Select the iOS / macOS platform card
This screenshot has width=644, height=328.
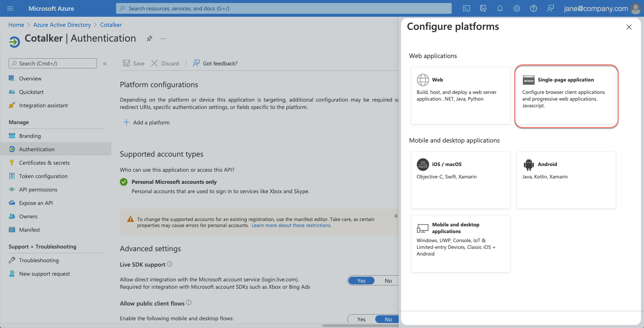(460, 180)
